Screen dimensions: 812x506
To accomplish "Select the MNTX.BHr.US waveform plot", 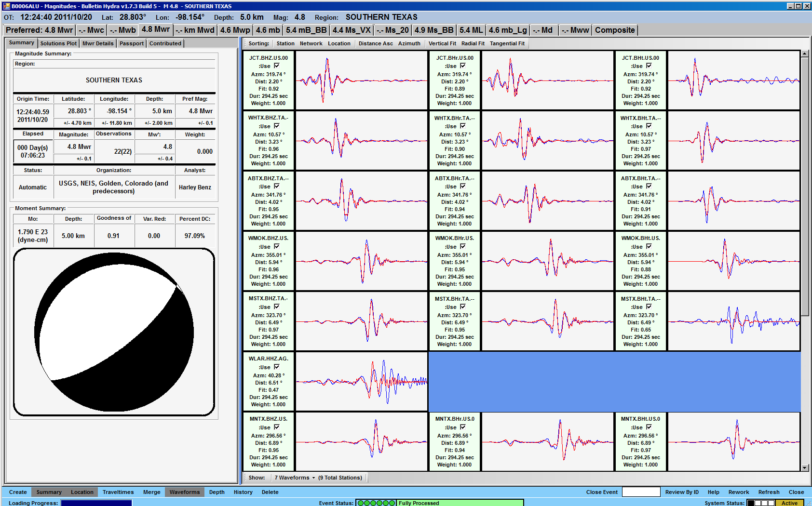I will (548, 441).
